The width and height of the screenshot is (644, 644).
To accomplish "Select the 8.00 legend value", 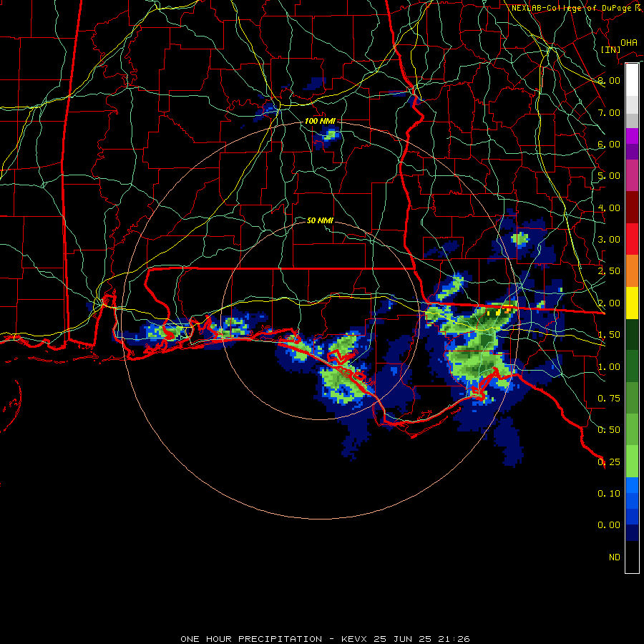I will [609, 80].
